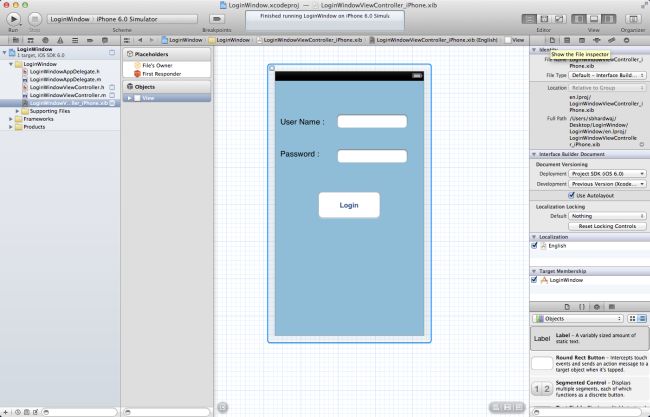Open the Localization Locking Default dropdown

(x=607, y=216)
